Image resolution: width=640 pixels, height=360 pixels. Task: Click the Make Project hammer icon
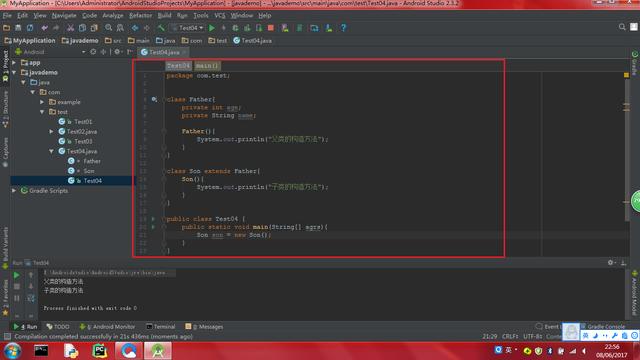(161, 28)
